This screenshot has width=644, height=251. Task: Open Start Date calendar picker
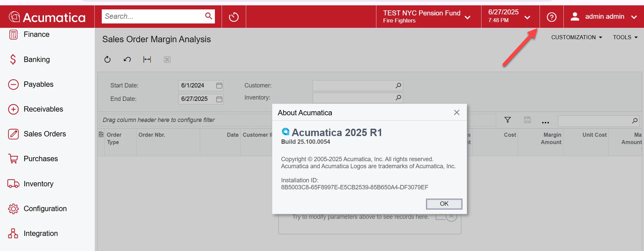coord(219,85)
